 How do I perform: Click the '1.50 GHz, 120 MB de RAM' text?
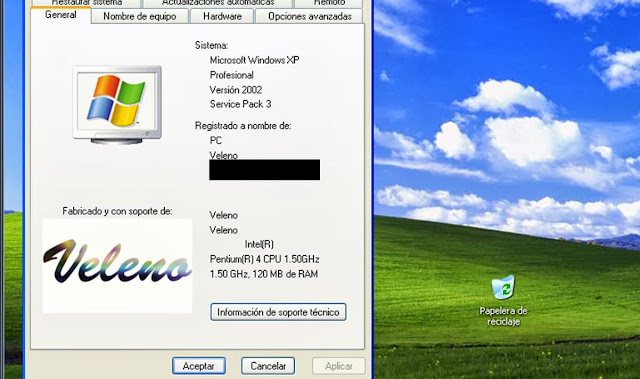coord(264,274)
